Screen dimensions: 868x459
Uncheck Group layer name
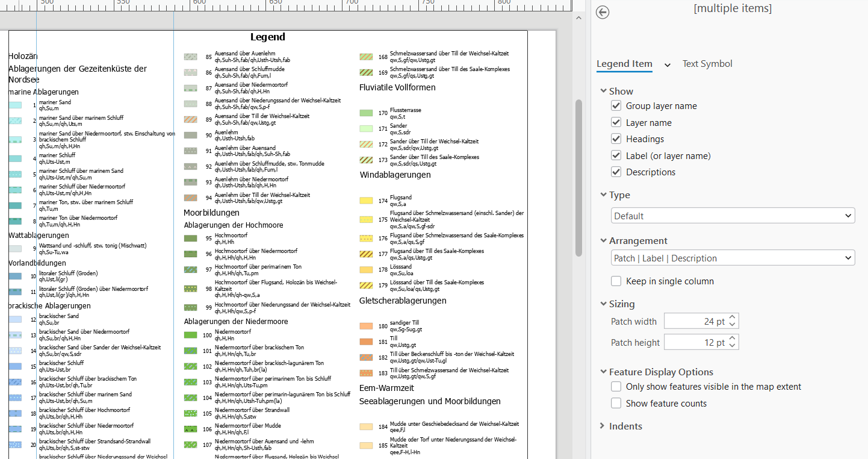pyautogui.click(x=616, y=105)
